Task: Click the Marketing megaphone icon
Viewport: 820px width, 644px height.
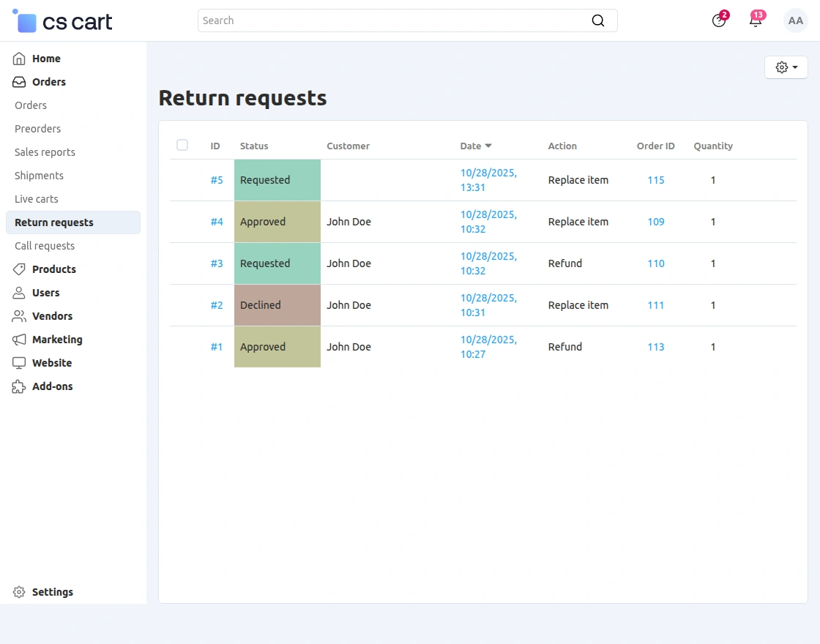Action: point(19,340)
